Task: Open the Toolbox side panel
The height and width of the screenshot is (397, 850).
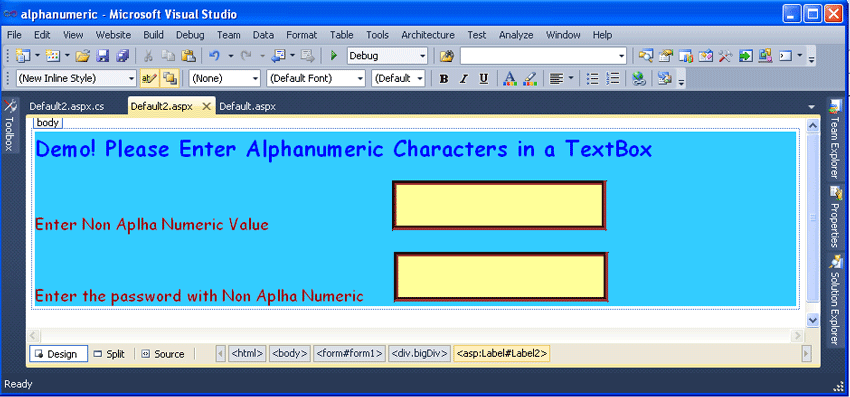Action: tap(9, 126)
